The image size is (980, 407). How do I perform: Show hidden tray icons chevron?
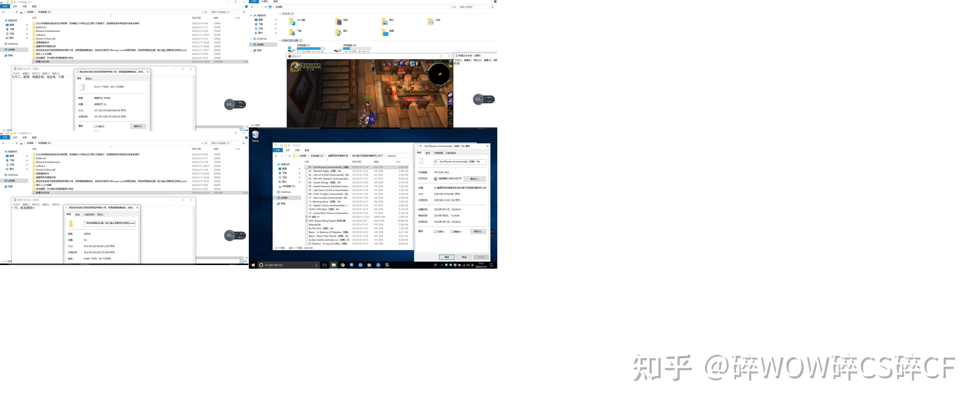point(442,265)
